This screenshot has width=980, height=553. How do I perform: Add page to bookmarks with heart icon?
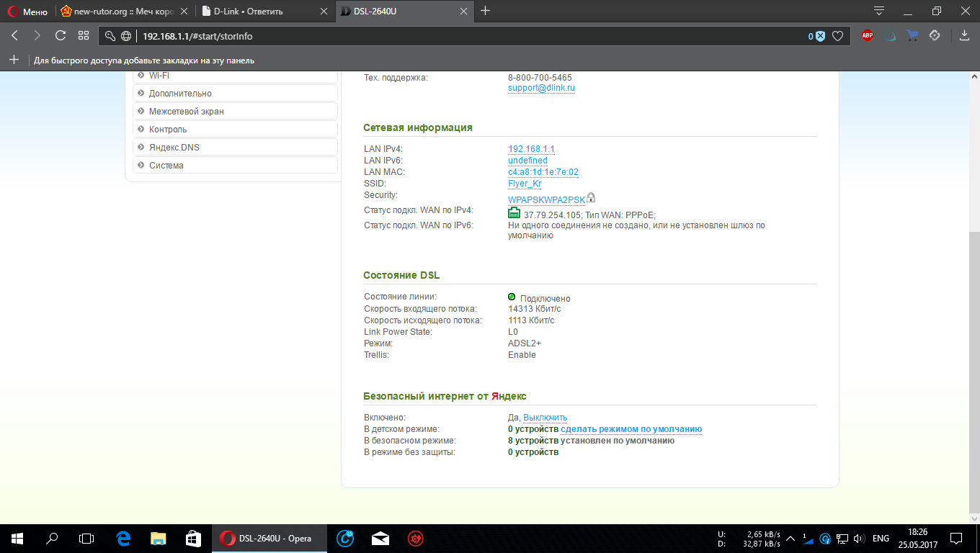coord(837,36)
